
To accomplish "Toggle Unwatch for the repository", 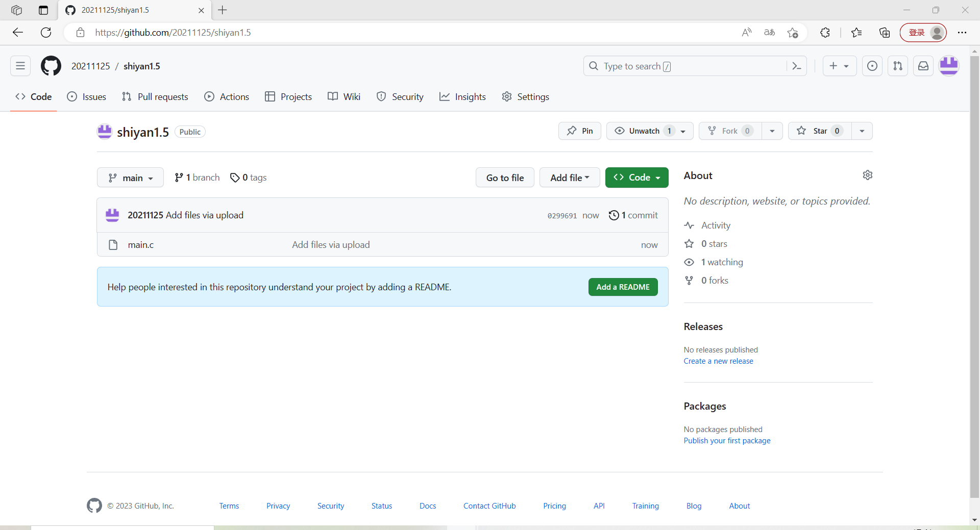I will point(650,131).
